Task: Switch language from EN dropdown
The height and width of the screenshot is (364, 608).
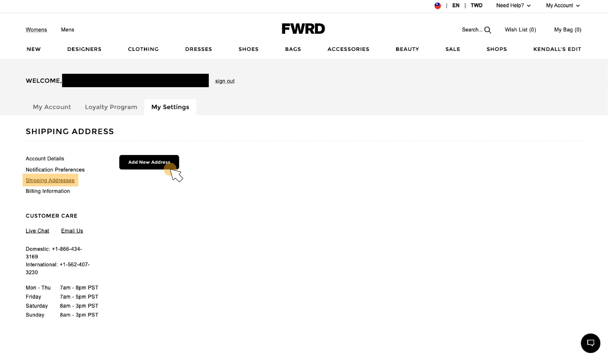Action: click(x=455, y=5)
